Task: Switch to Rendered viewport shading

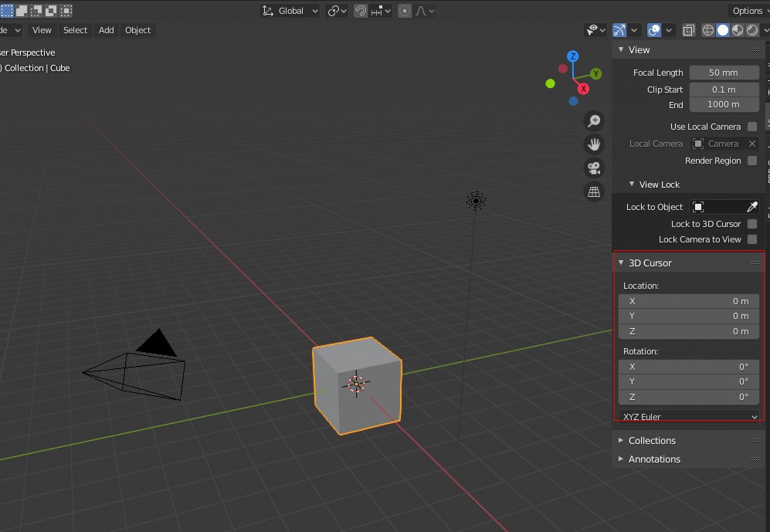Action: coord(751,30)
